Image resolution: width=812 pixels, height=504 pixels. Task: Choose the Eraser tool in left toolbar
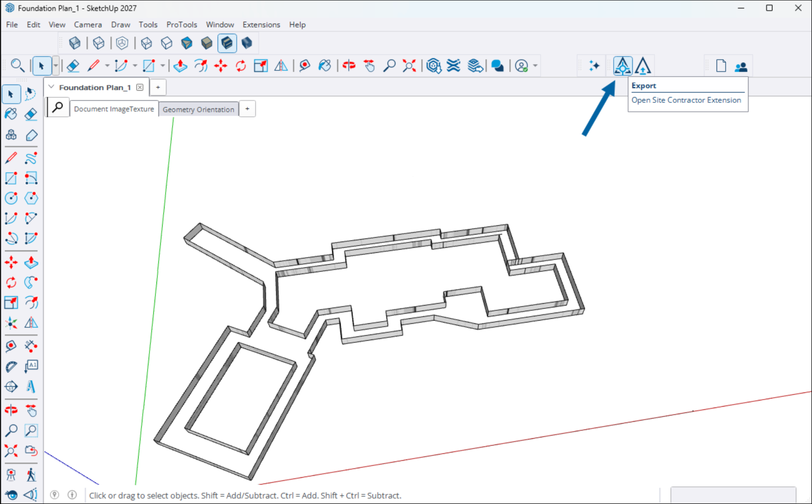(30, 114)
